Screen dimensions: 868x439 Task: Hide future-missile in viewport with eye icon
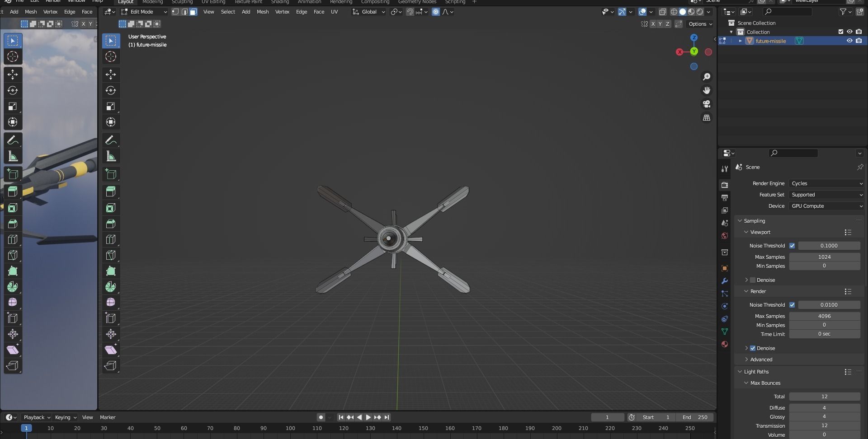point(849,41)
